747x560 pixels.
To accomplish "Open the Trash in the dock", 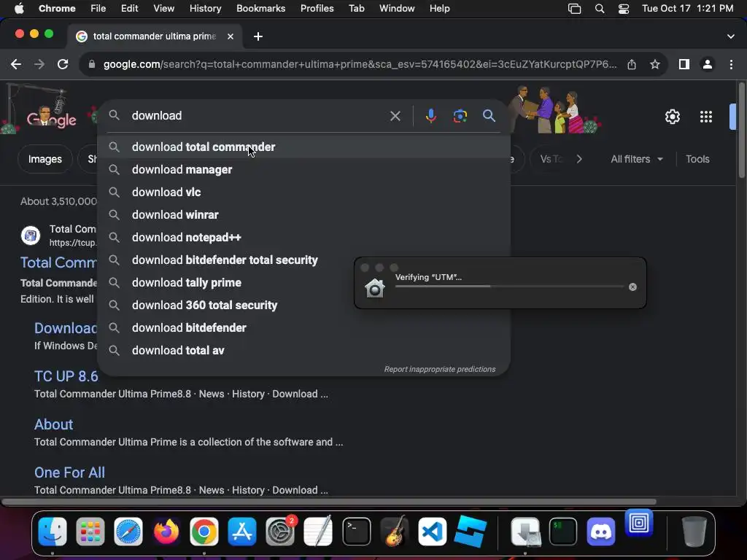I will [x=694, y=532].
